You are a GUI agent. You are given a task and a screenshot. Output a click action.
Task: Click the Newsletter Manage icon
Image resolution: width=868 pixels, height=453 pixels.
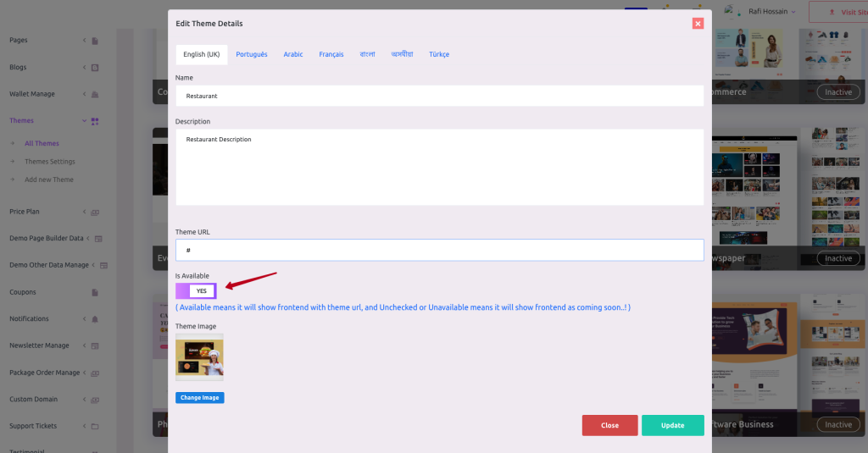(95, 346)
